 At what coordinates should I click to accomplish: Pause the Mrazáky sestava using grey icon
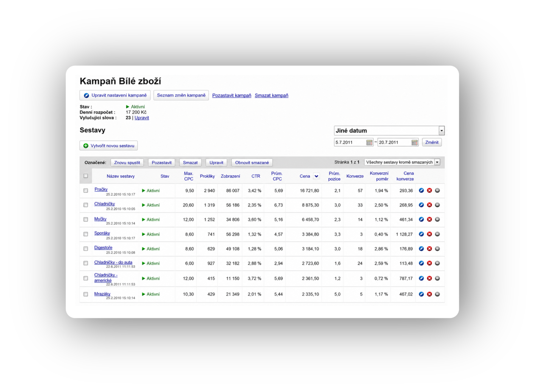(x=437, y=294)
